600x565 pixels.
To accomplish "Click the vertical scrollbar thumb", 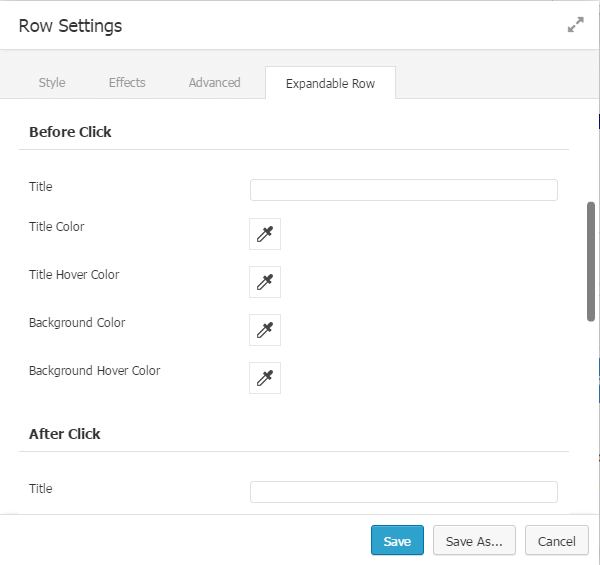I will (x=591, y=261).
